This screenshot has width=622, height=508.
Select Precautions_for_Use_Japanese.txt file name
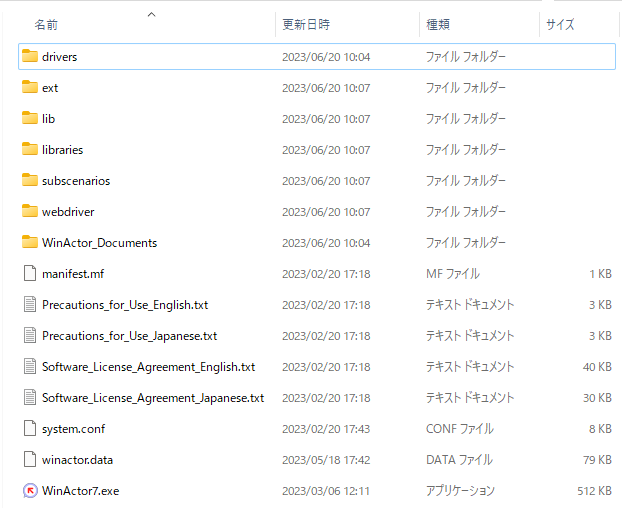[129, 336]
